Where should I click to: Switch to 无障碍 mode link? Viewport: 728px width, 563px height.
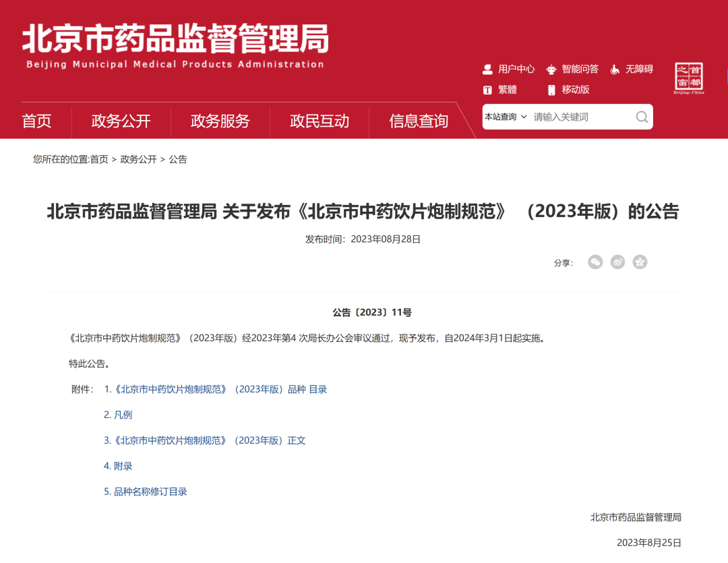[639, 69]
